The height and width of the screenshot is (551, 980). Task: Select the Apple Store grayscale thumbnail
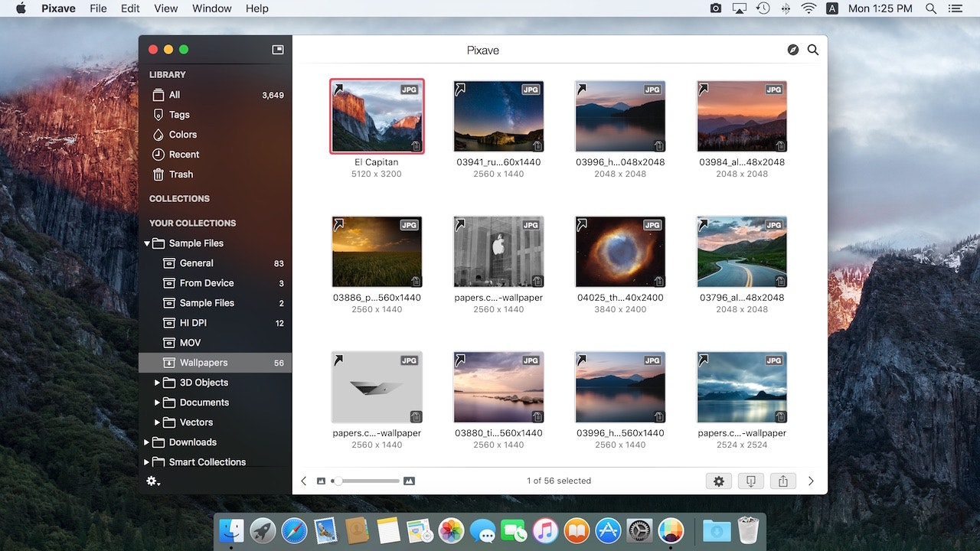498,252
